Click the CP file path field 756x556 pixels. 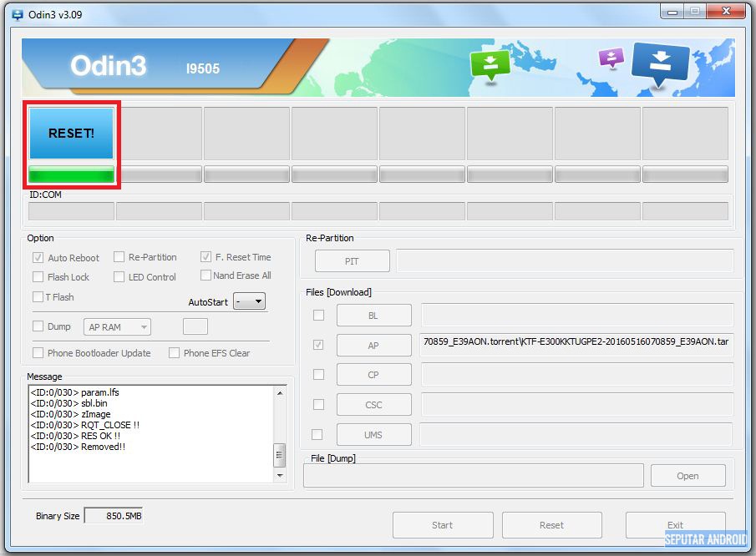pyautogui.click(x=577, y=374)
